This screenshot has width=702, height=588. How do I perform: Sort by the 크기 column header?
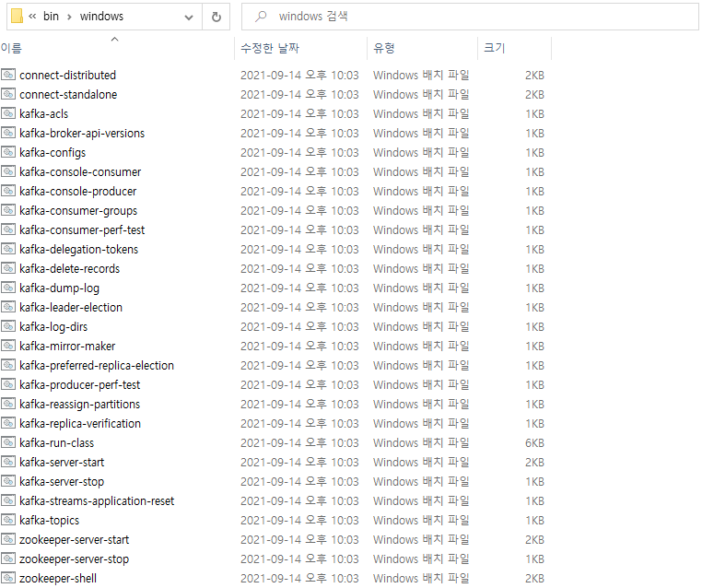tap(514, 48)
